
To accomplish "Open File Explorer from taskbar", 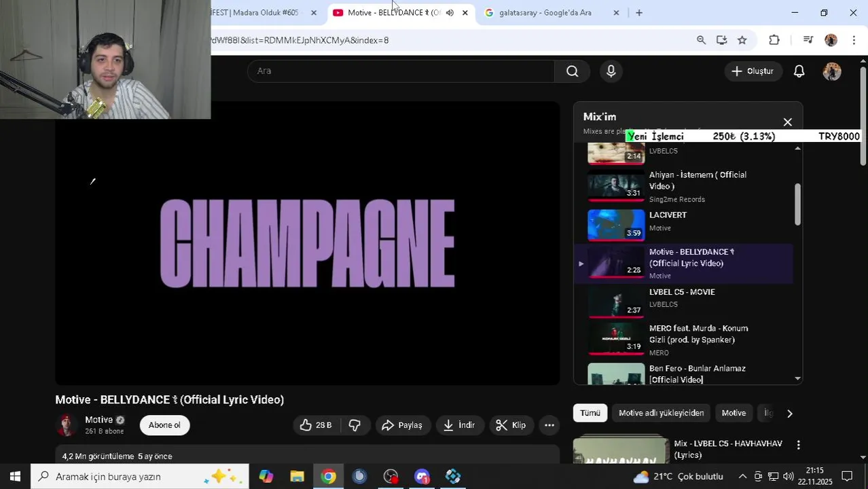I will [x=297, y=477].
